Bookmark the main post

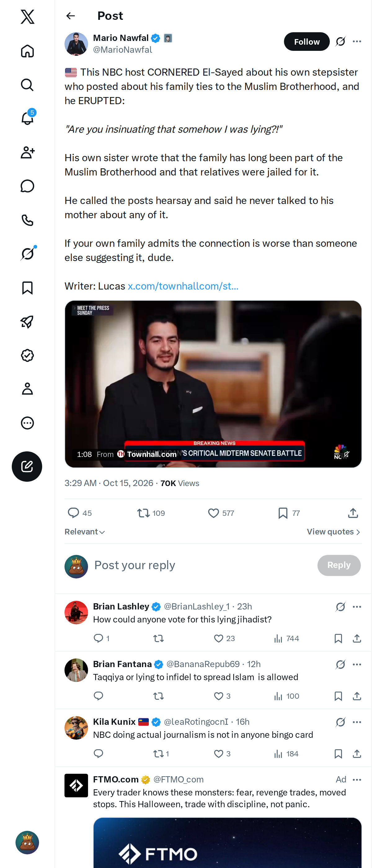pyautogui.click(x=283, y=513)
